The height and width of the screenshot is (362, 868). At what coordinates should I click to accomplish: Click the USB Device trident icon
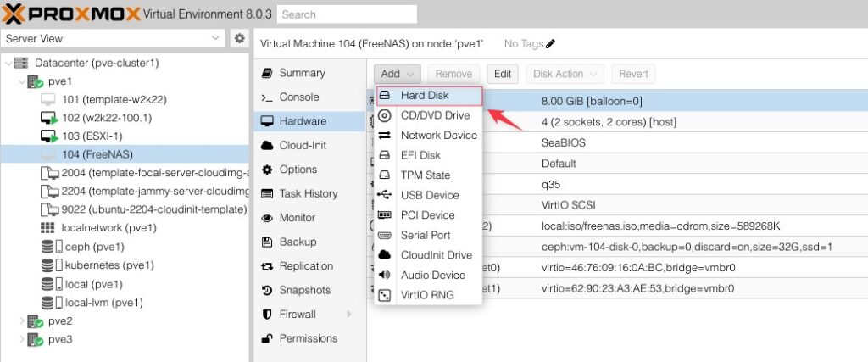tap(385, 195)
